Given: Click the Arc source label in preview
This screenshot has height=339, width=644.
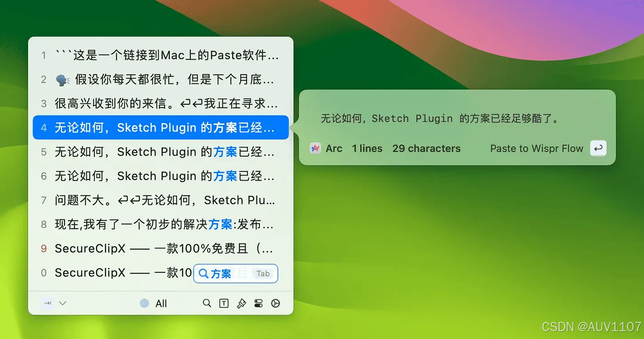Looking at the screenshot, I should point(334,148).
